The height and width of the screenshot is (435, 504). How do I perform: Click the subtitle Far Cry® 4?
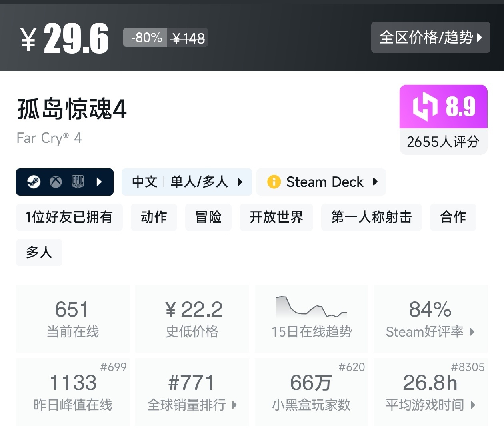49,138
